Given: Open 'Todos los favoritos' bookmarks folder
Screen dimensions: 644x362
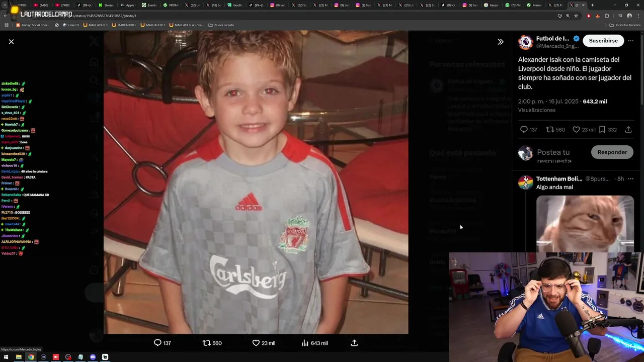Looking at the screenshot, I should [x=624, y=25].
